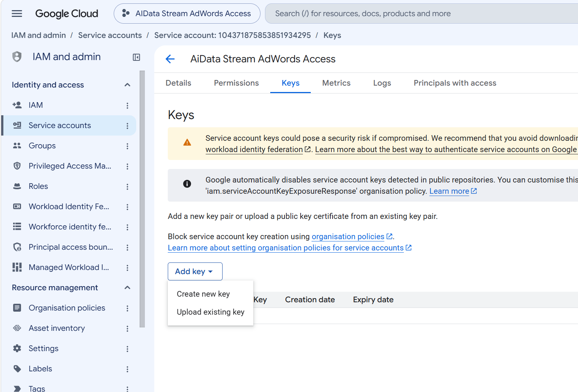Collapse the Resource management section
Screen dimensions: 578x392
tap(127, 288)
